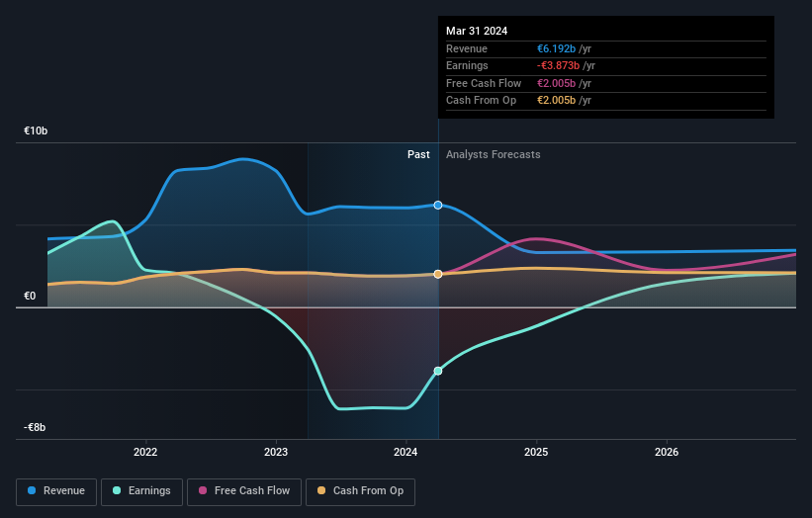
Task: Click the orange Cash From Op legend dot
Action: (321, 490)
